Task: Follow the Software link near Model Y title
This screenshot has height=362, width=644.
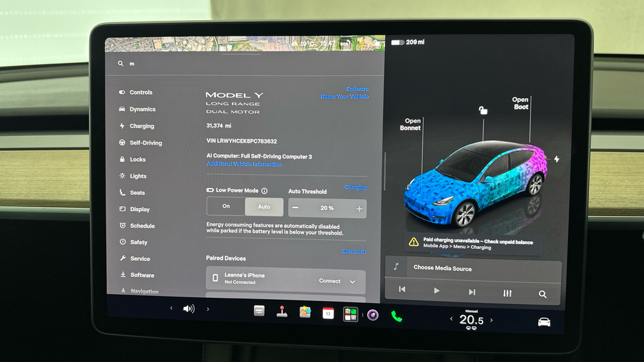Action: coord(357,89)
